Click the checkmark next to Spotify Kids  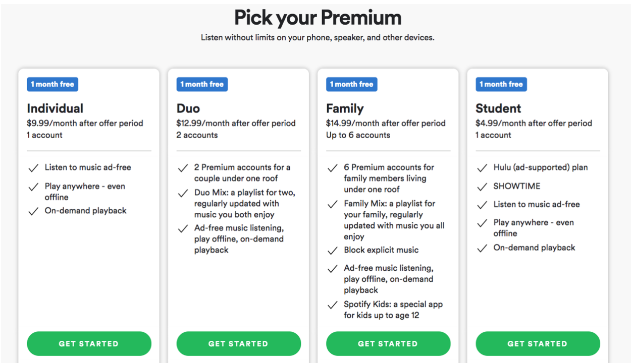332,305
